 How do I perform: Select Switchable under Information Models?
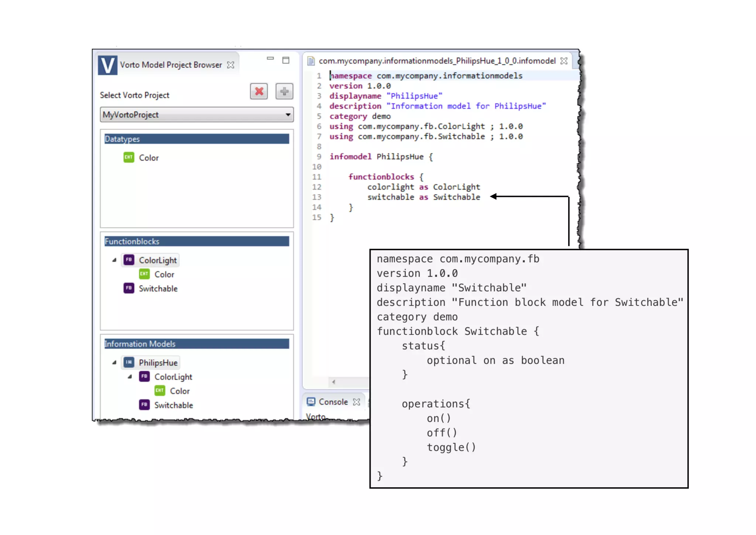173,405
